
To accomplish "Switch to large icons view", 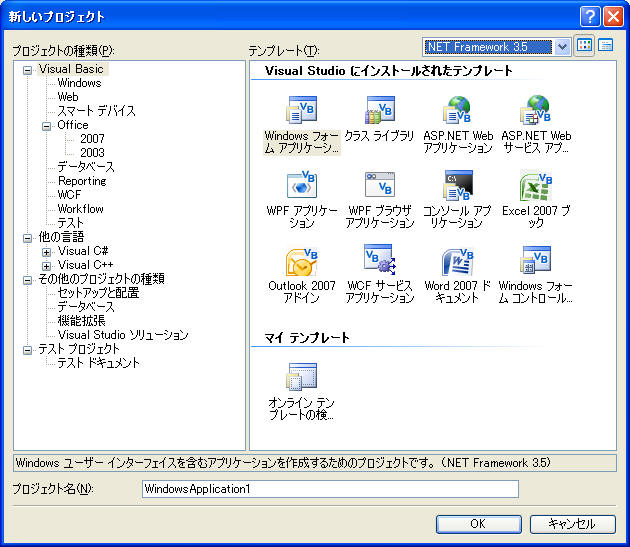I will coord(585,45).
